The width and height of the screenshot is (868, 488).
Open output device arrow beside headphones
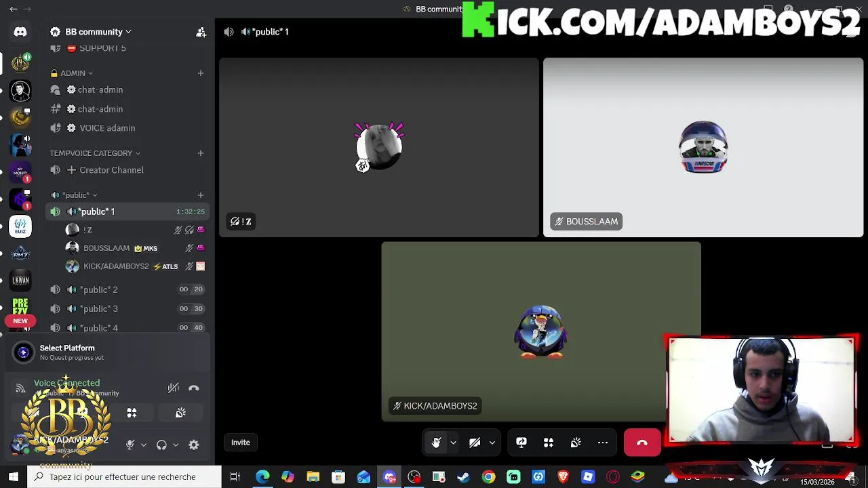[x=176, y=445]
